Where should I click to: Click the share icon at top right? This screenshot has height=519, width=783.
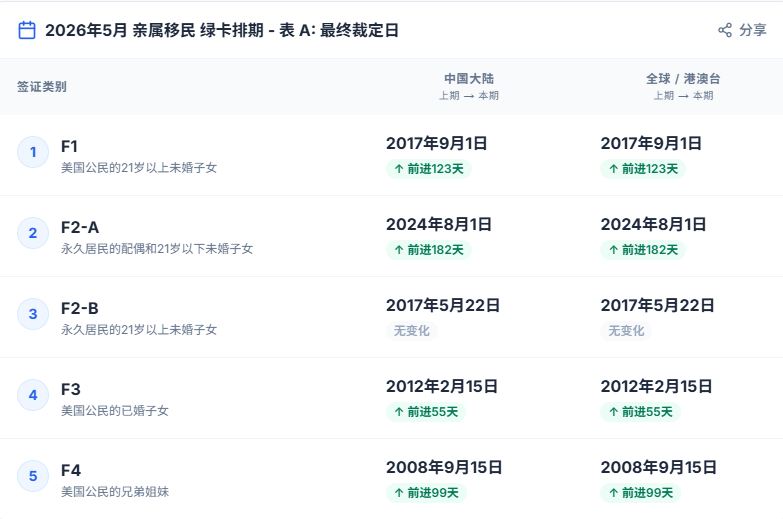tap(725, 30)
